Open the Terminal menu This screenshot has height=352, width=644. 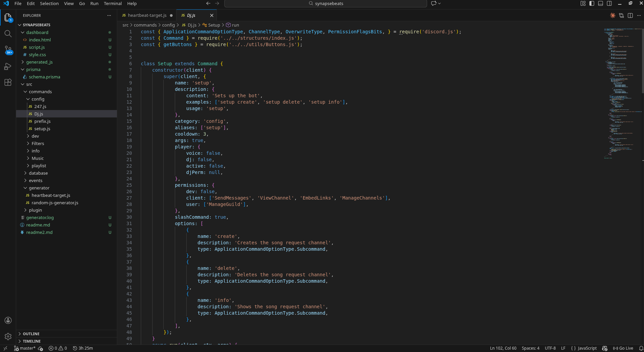coord(112,3)
